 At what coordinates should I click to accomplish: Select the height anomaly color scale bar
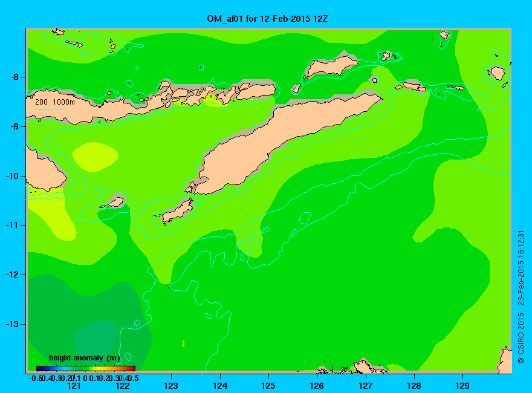(86, 368)
